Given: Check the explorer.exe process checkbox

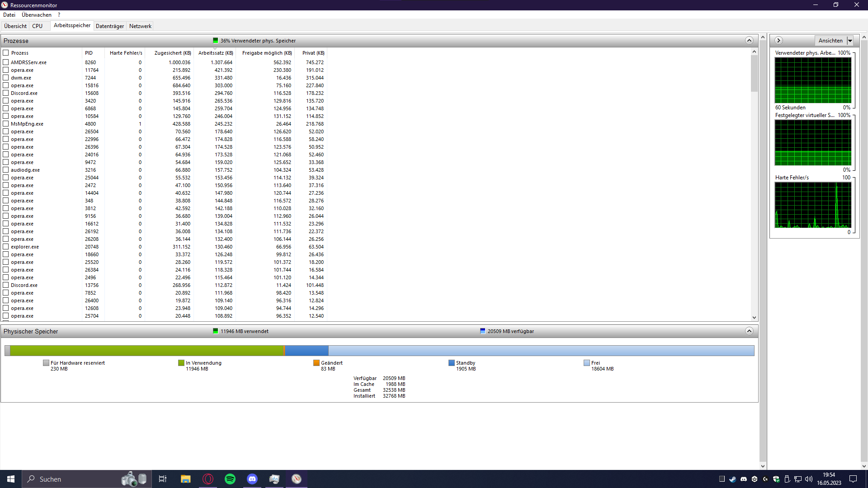Looking at the screenshot, I should point(6,247).
